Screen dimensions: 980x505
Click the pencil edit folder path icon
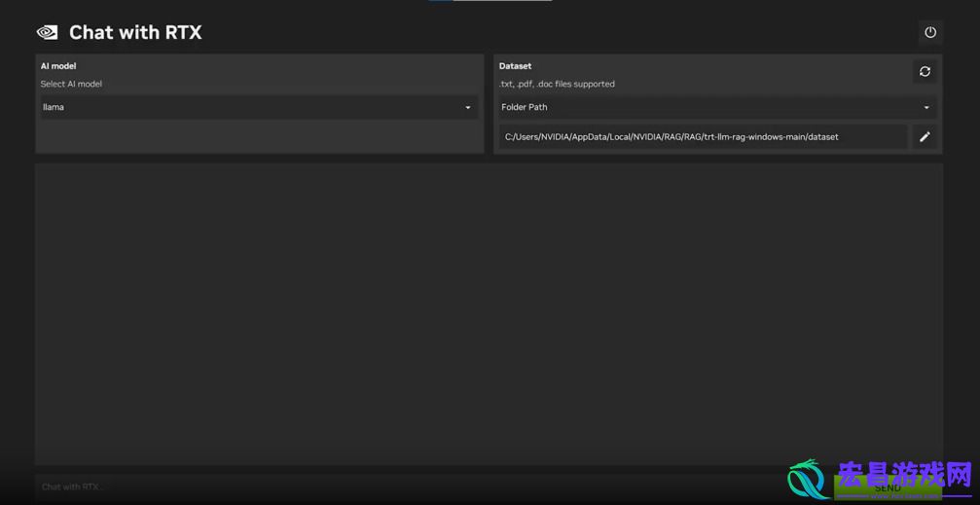click(x=925, y=136)
